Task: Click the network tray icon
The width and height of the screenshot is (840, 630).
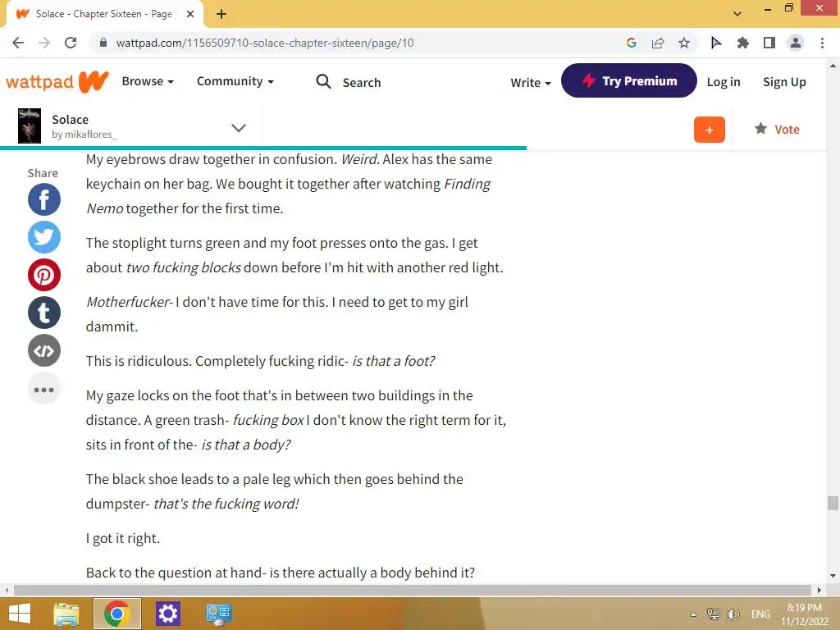Action: 713,614
